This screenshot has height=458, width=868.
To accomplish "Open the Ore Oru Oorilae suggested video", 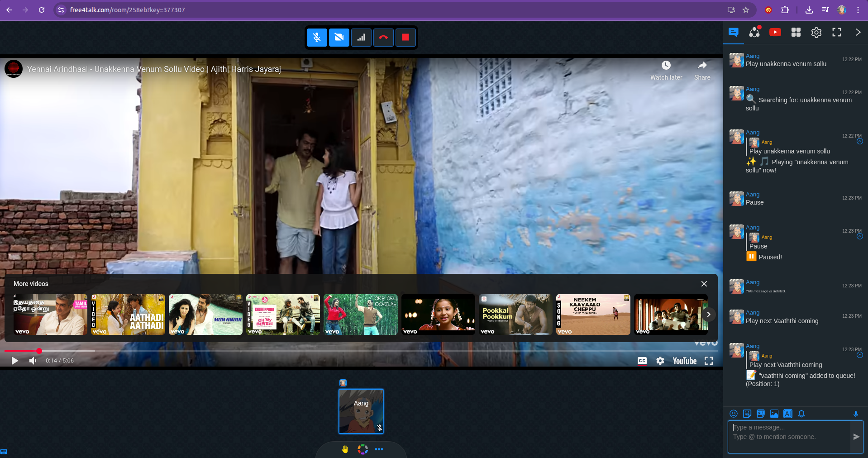I will coord(361,315).
